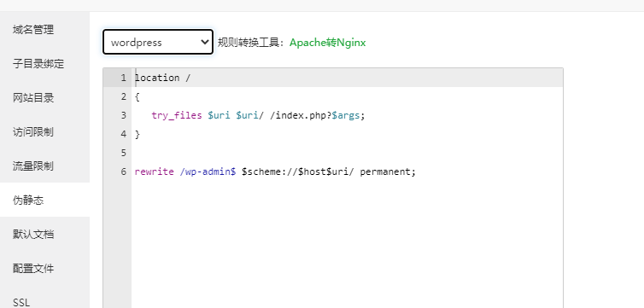Screen dimensions: 644x308
Task: Click line 1 'location /' in editor
Action: pyautogui.click(x=162, y=78)
